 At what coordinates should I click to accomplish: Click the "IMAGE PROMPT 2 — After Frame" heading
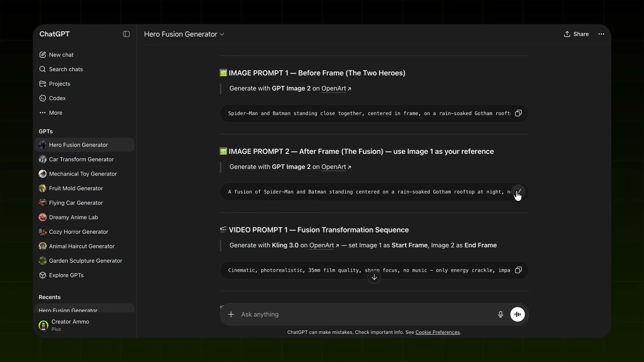[x=361, y=152]
